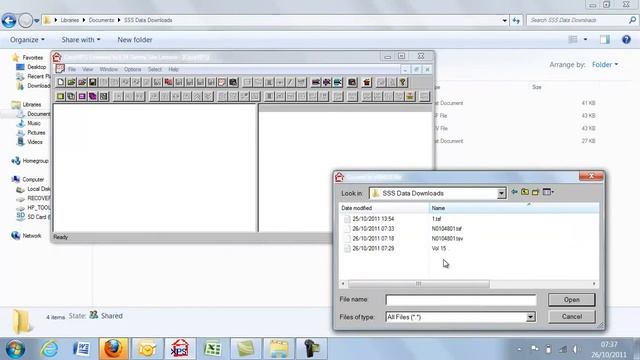The height and width of the screenshot is (360, 640).
Task: Click Explorer Forward navigation button
Action: (x=25, y=20)
